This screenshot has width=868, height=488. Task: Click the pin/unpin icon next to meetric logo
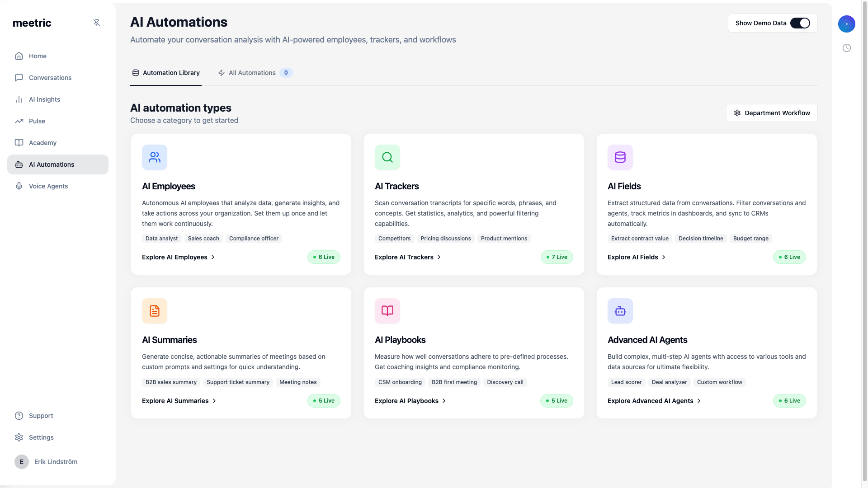[97, 22]
